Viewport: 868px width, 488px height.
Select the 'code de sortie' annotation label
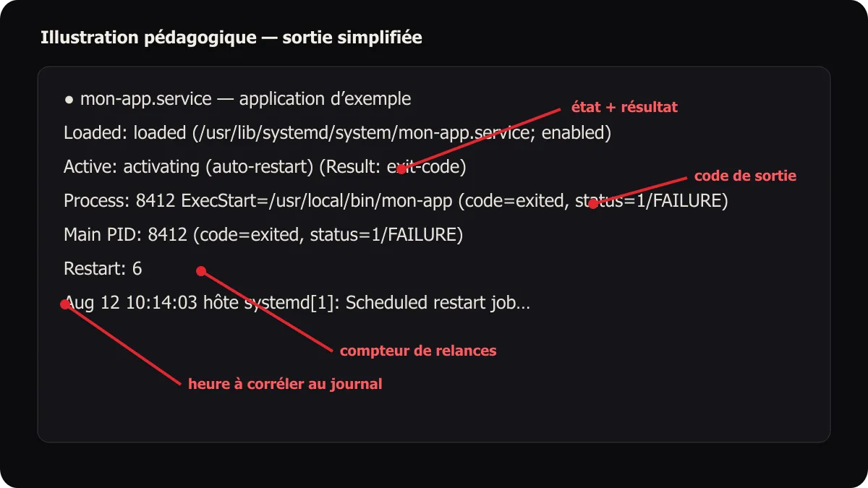745,176
